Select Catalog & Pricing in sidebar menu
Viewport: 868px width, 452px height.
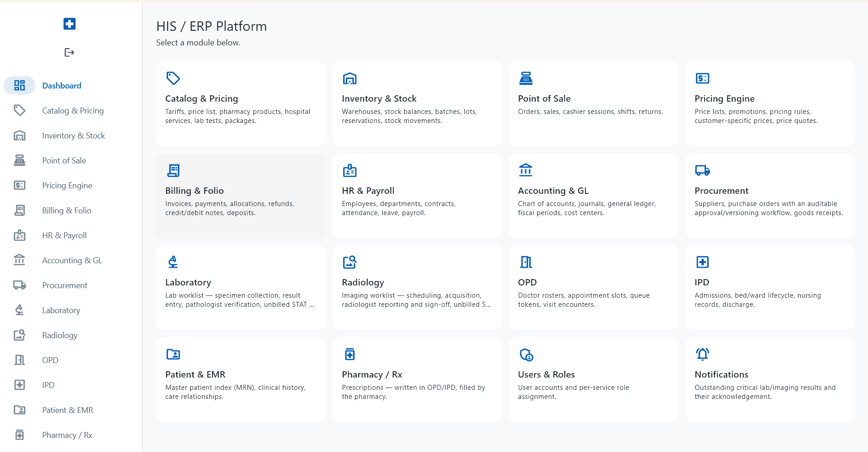click(73, 110)
